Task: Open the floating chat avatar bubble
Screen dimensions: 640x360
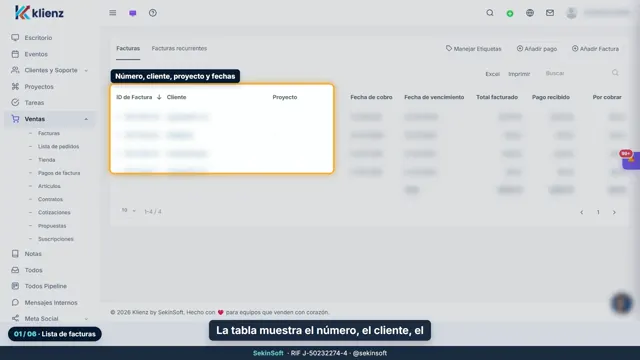Action: [622, 303]
